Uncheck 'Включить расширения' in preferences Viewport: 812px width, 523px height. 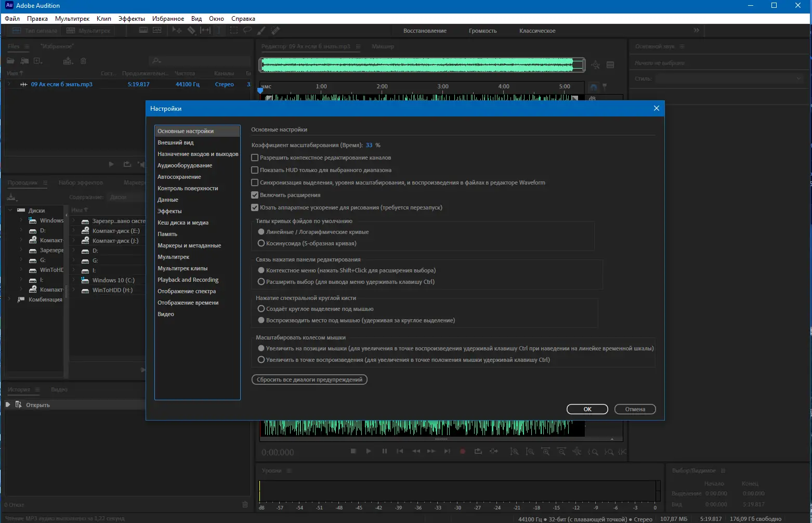coord(255,194)
